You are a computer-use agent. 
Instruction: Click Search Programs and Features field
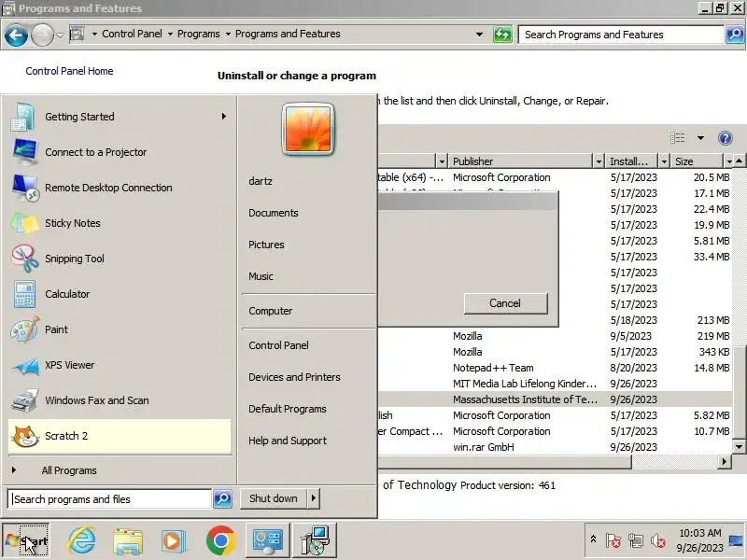pyautogui.click(x=621, y=35)
